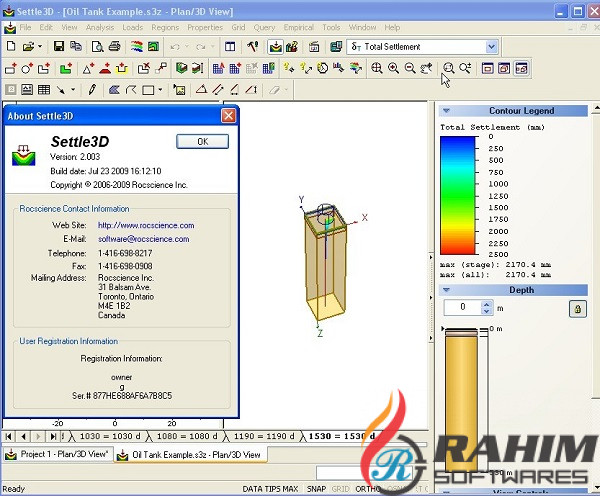The height and width of the screenshot is (496, 600).
Task: Toggle GRID in the status bar
Action: [x=341, y=489]
